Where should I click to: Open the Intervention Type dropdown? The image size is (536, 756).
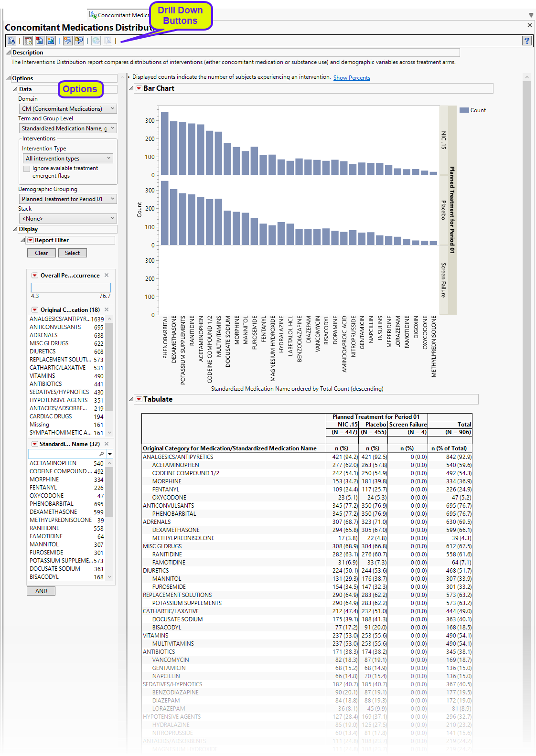click(68, 159)
